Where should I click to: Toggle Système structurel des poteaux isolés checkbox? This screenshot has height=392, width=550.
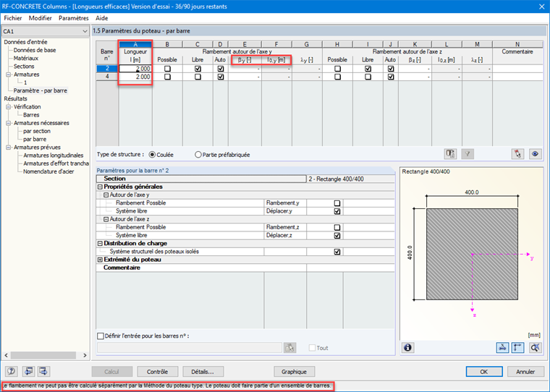337,252
